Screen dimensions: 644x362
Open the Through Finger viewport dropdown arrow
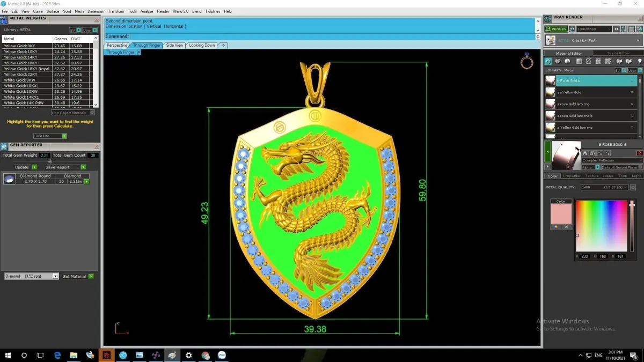click(x=139, y=53)
